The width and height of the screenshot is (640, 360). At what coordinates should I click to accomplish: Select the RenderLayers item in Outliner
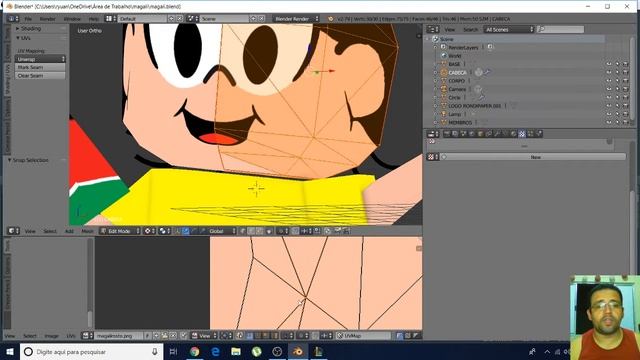click(463, 47)
